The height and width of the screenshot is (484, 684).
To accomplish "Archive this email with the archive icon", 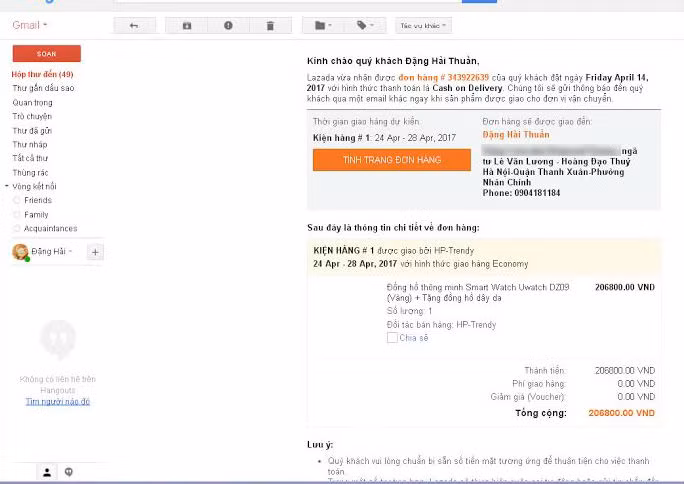I will [187, 26].
